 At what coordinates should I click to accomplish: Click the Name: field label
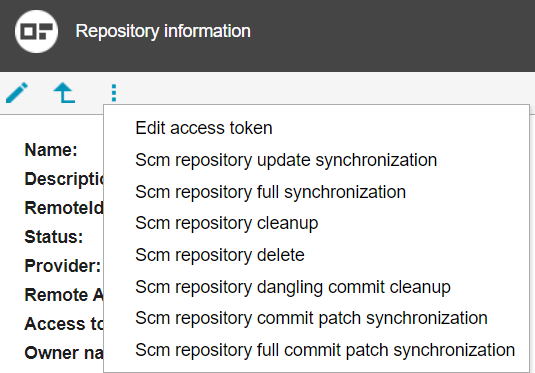(51, 150)
